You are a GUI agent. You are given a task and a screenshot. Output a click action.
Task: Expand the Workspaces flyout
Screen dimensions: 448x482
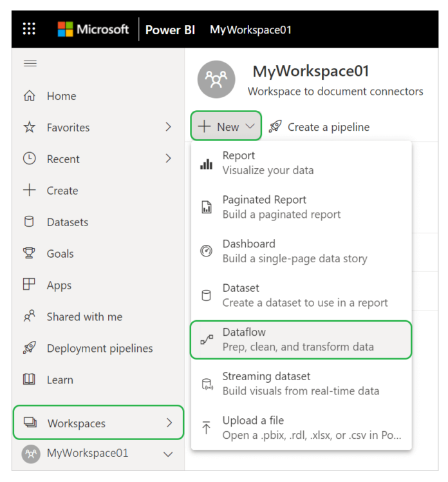point(98,423)
